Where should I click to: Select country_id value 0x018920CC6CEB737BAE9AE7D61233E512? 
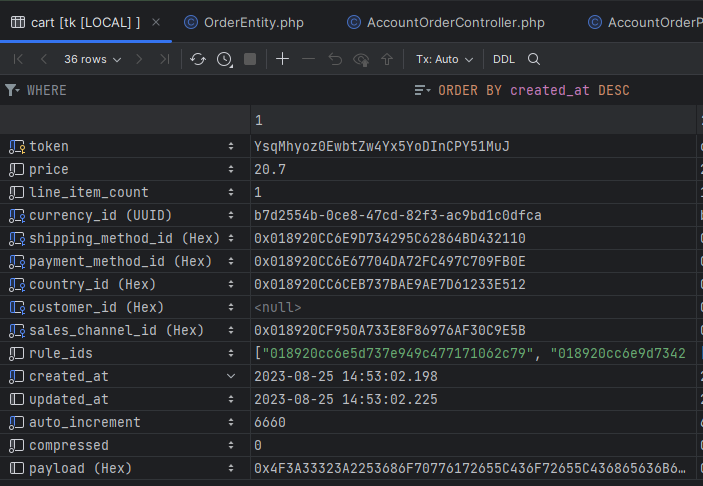(473, 284)
